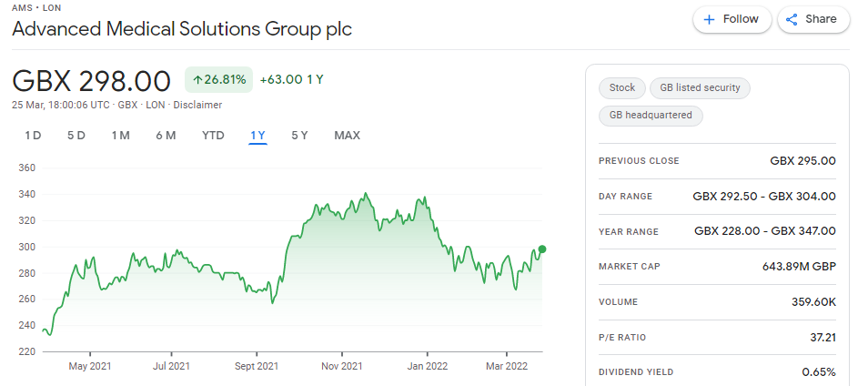Click the GBX 228.00 - GBX 347.00 value
This screenshot has height=386, width=868.
coord(765,231)
